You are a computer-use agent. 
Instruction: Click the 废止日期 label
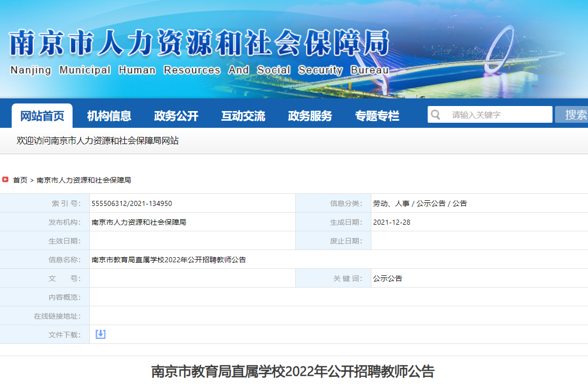[x=346, y=241]
